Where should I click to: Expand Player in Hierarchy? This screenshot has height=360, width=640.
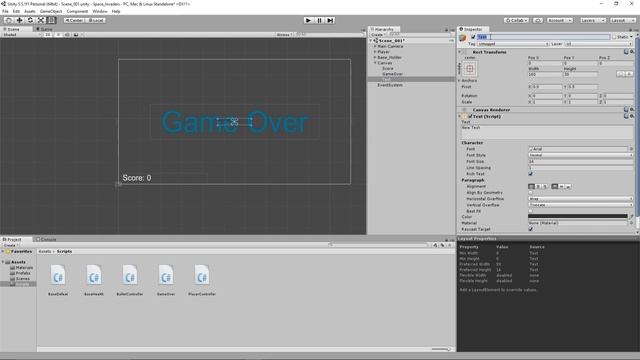click(375, 52)
